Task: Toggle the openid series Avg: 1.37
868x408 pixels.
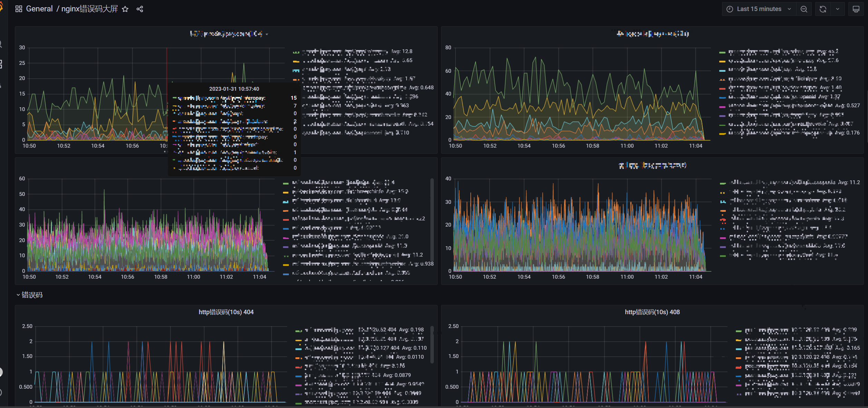Action: tap(784, 97)
